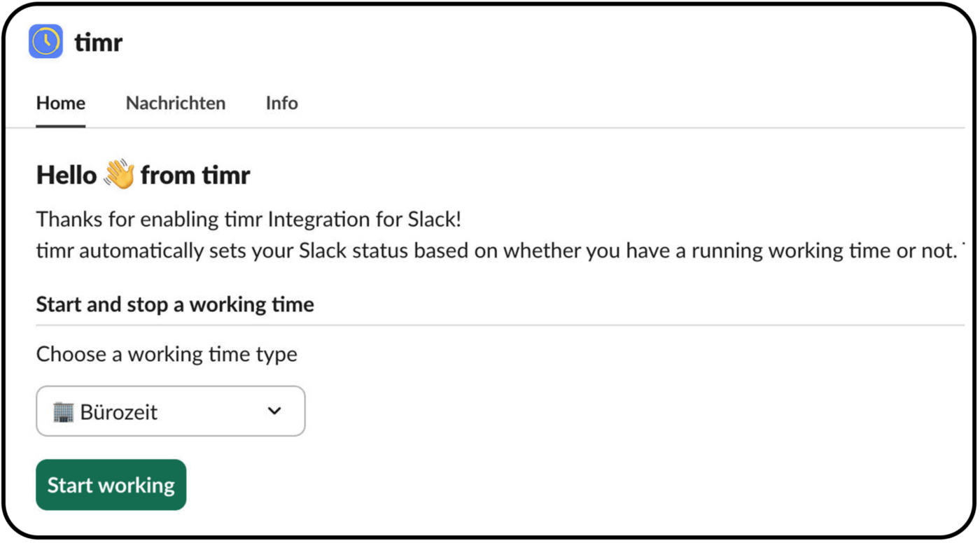
Task: Click the waving hand emoji in greeting
Action: pyautogui.click(x=118, y=174)
